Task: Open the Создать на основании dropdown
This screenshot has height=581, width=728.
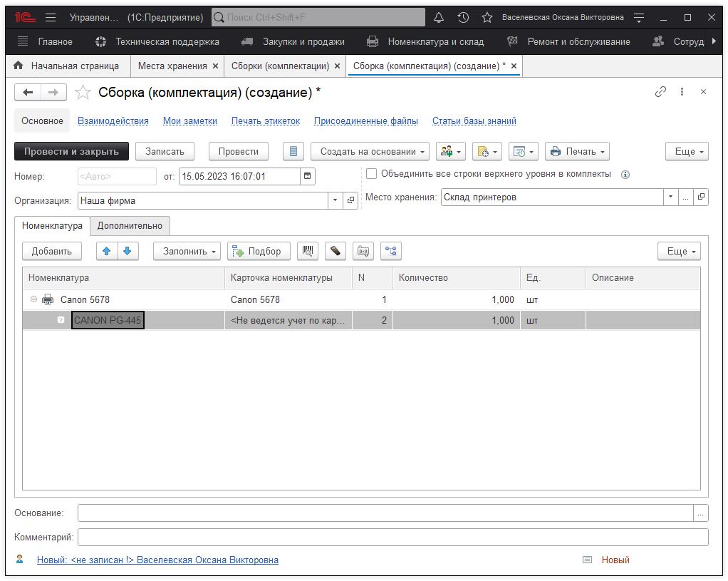Action: (370, 151)
